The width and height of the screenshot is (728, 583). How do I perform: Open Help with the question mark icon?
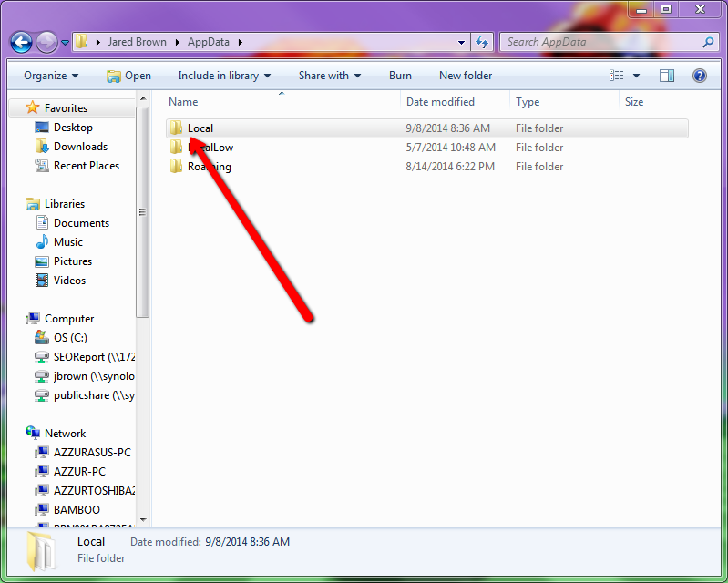point(699,76)
